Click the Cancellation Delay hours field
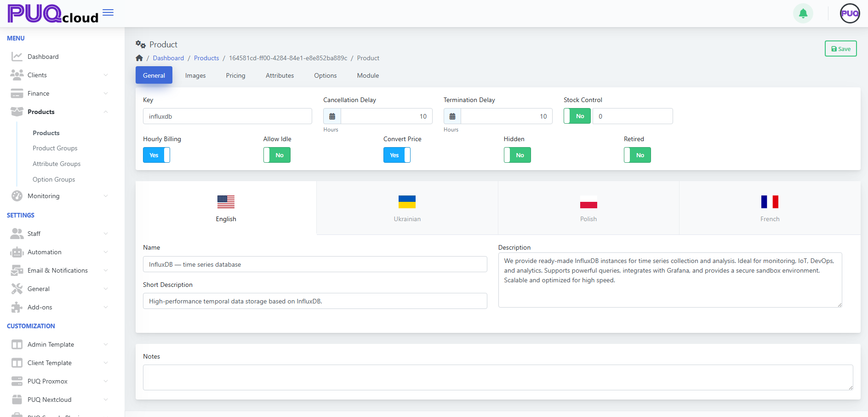 (387, 116)
